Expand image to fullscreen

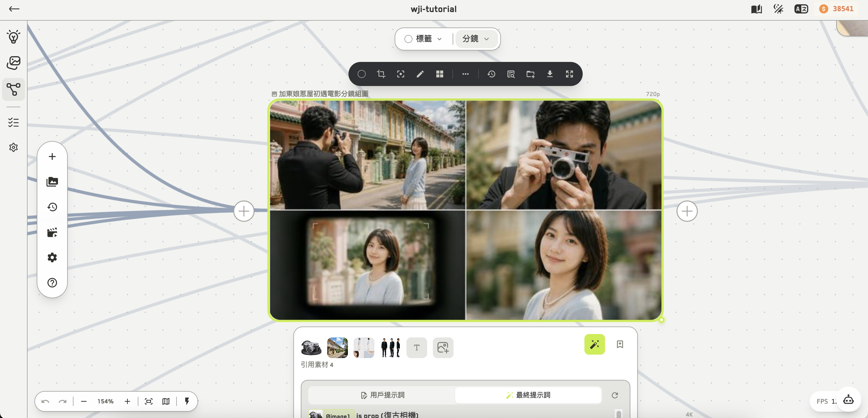point(569,74)
